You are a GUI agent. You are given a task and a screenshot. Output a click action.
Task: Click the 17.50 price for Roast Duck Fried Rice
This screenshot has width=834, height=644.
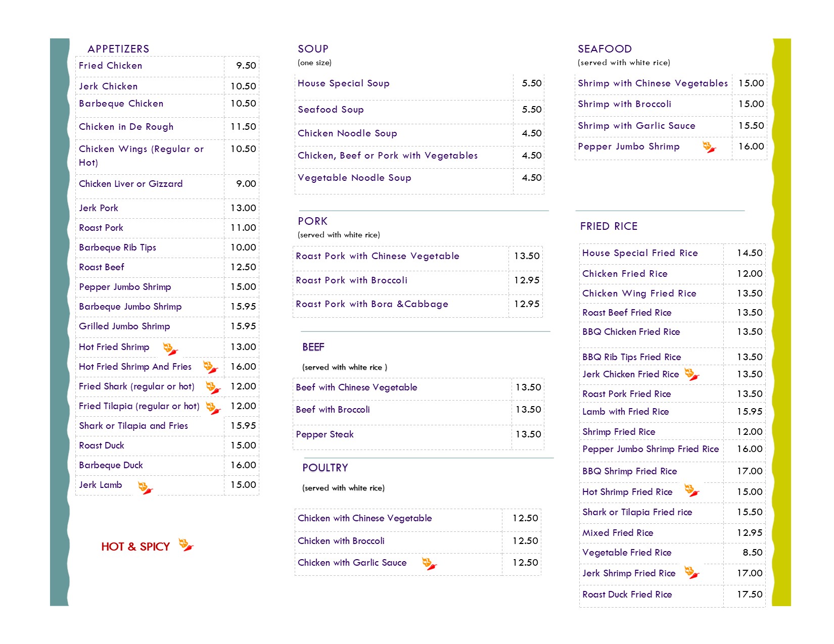(750, 595)
